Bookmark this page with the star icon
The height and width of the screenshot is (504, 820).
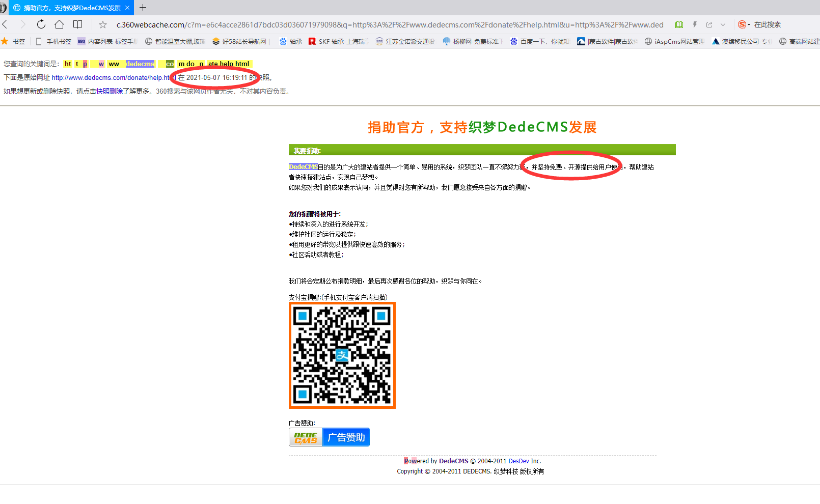click(103, 24)
